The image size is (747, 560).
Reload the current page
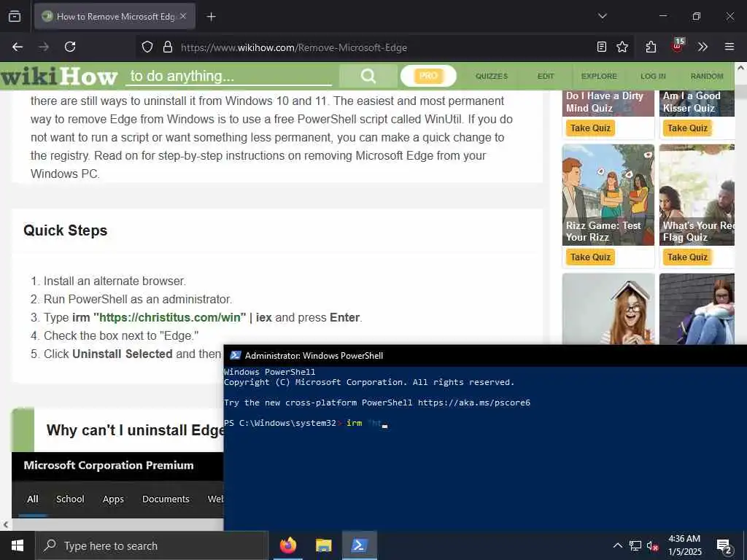[70, 47]
